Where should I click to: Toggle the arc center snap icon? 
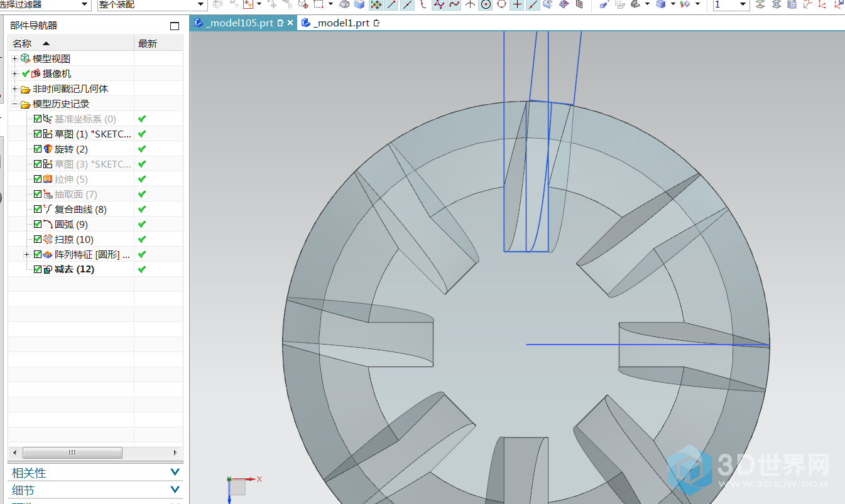(x=486, y=4)
